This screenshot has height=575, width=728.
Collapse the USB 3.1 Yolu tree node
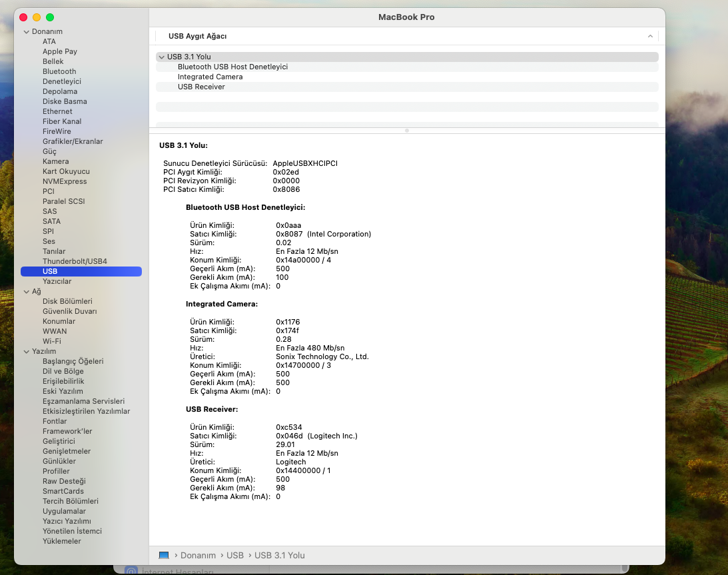(x=161, y=57)
